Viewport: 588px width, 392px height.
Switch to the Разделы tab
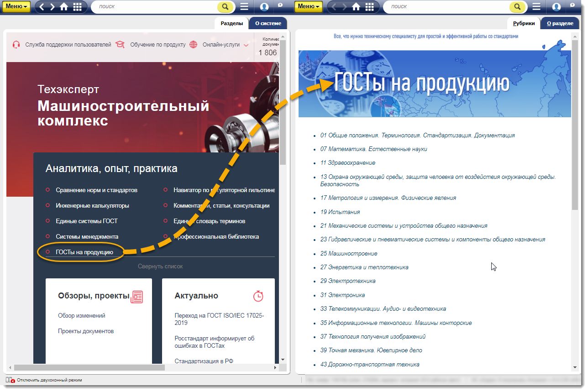tap(231, 23)
